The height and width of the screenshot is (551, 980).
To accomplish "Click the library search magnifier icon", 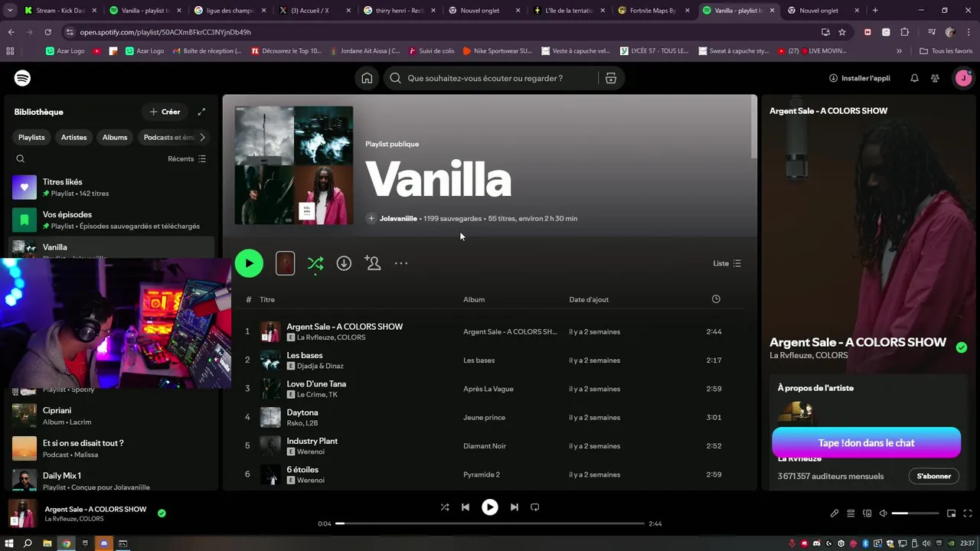I will pyautogui.click(x=21, y=158).
